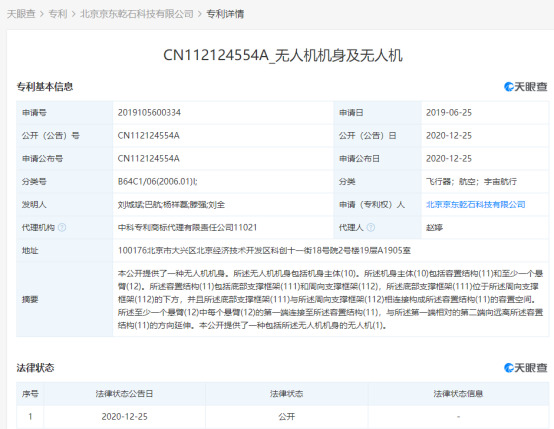Go to the 专利 breadcrumb
554x429 pixels.
[58, 14]
